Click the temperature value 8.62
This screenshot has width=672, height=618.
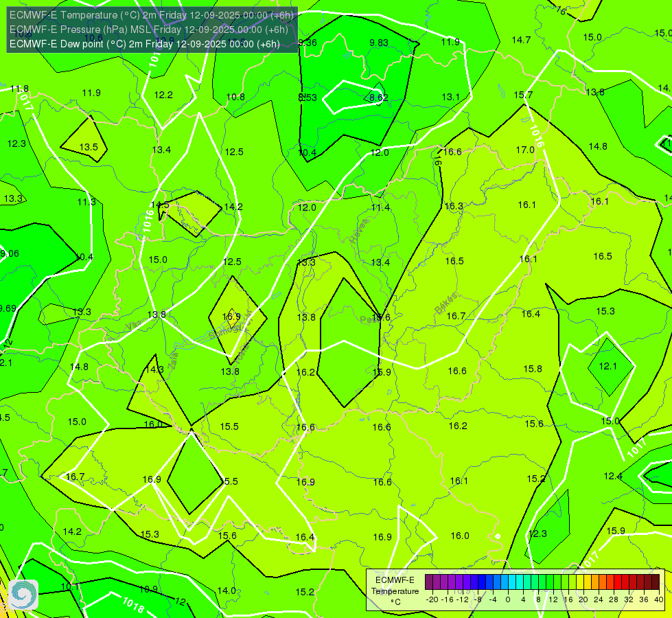pyautogui.click(x=379, y=98)
